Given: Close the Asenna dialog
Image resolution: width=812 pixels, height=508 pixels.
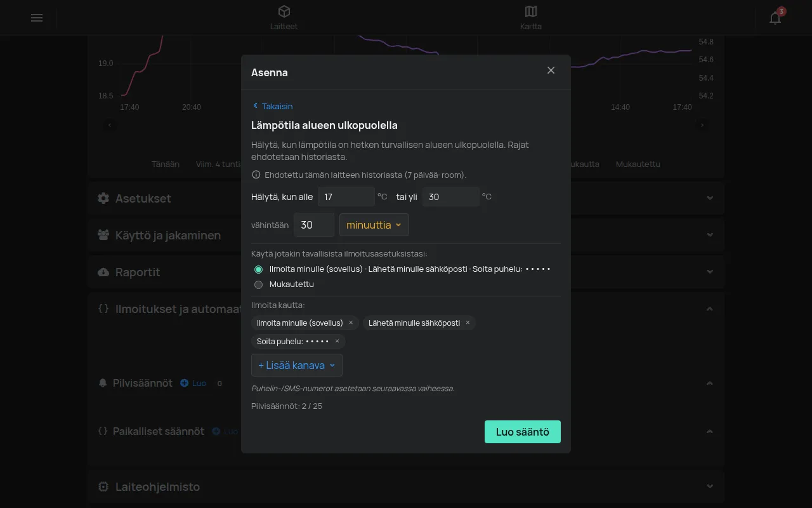Looking at the screenshot, I should pyautogui.click(x=551, y=70).
